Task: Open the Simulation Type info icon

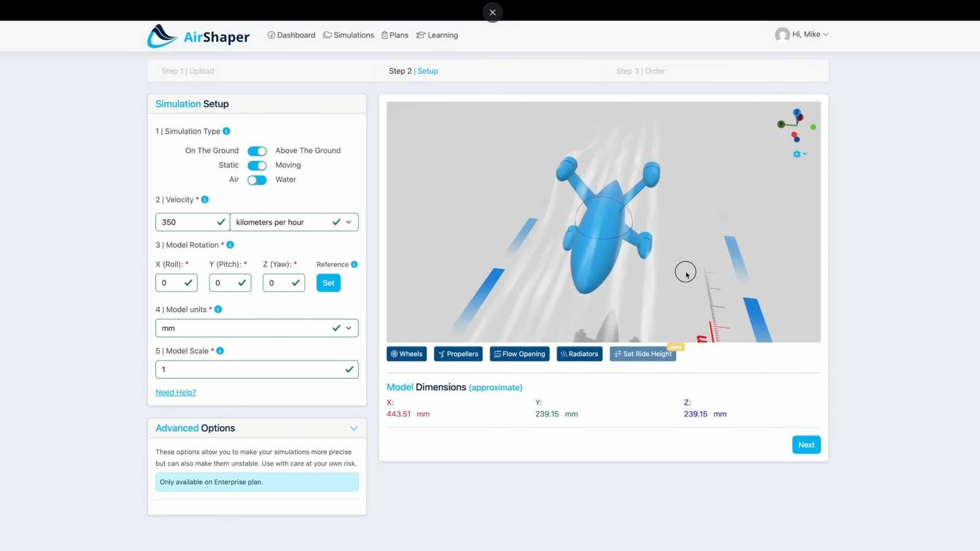Action: (x=226, y=131)
